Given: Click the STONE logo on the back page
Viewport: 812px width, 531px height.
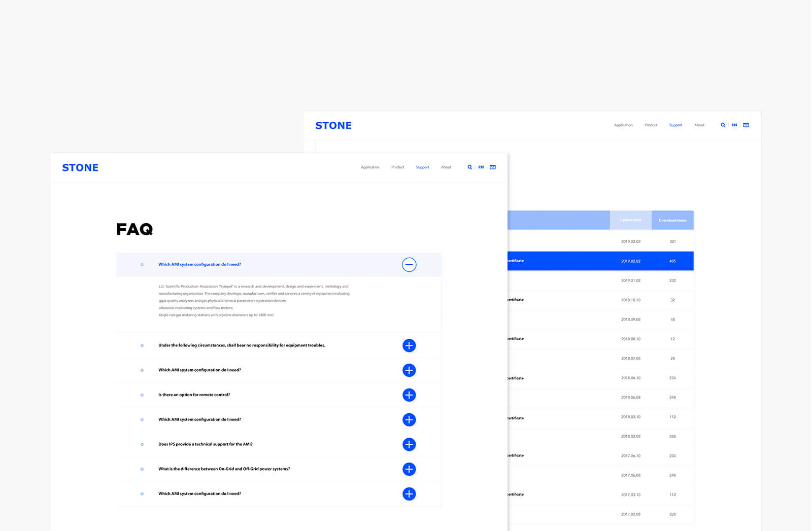Looking at the screenshot, I should [333, 126].
